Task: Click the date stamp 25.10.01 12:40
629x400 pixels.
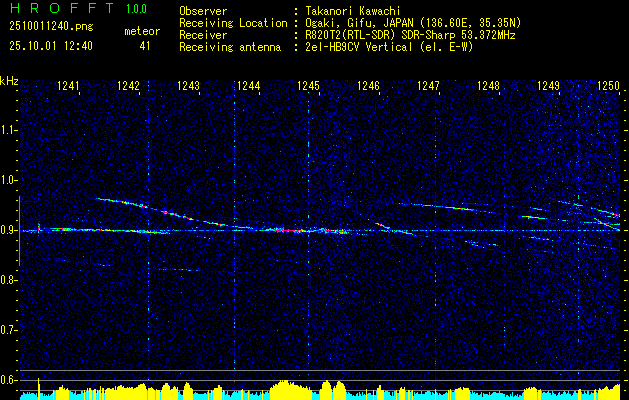Action: 51,46
